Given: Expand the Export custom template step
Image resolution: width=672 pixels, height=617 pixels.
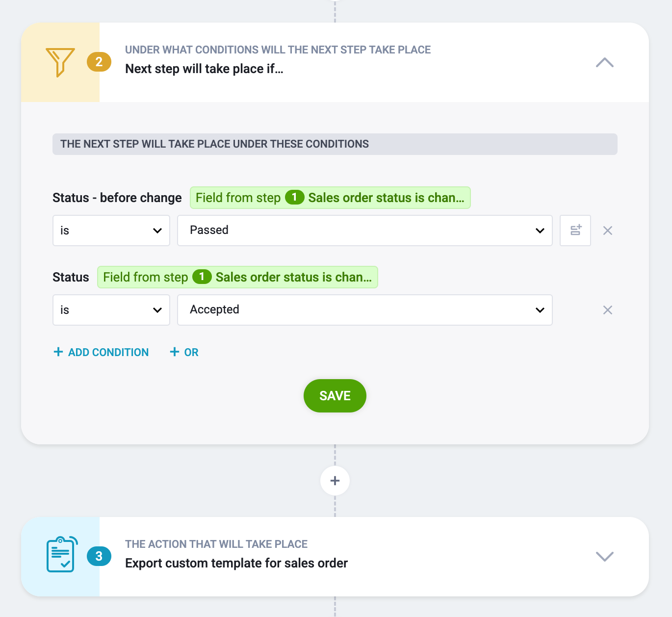Looking at the screenshot, I should coord(605,556).
